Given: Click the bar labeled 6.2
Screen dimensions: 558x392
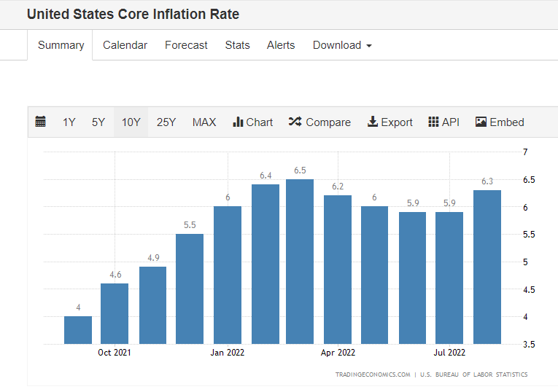Looking at the screenshot, I should [x=338, y=270].
